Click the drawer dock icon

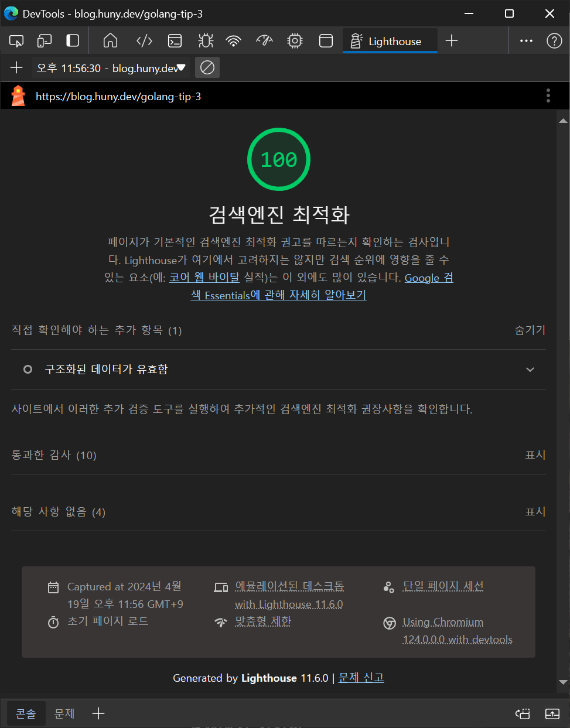tap(523, 713)
